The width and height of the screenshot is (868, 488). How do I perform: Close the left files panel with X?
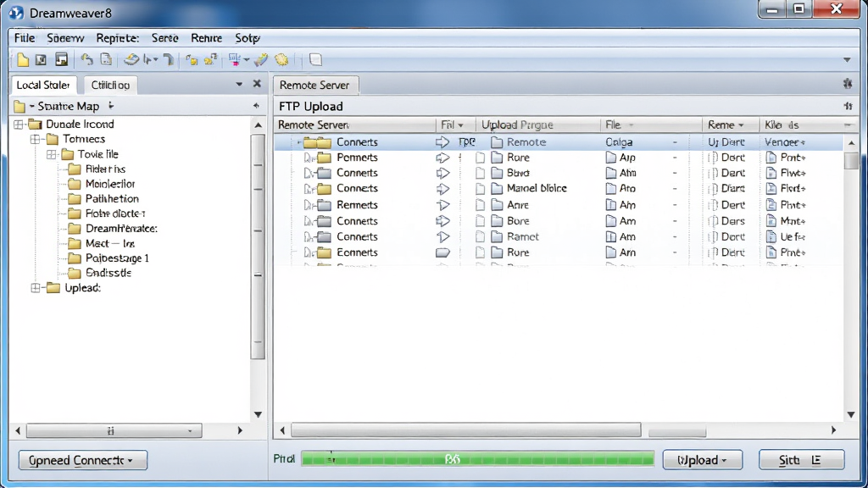point(257,84)
